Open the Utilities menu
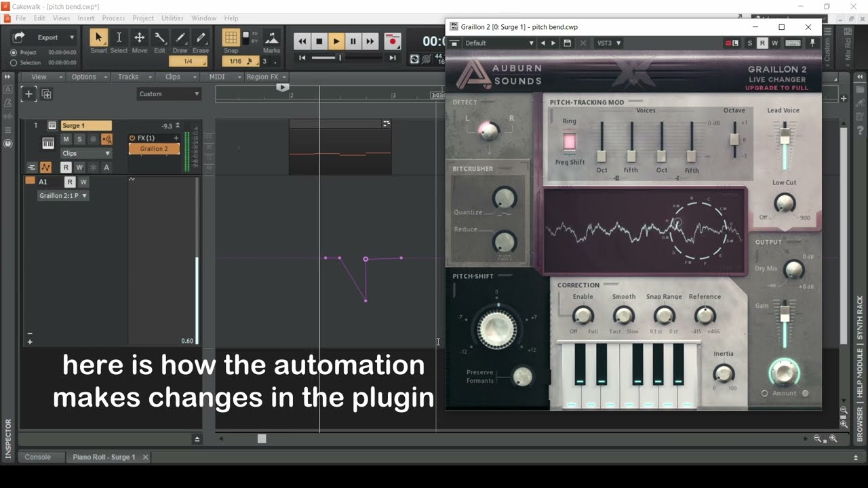 [x=172, y=18]
